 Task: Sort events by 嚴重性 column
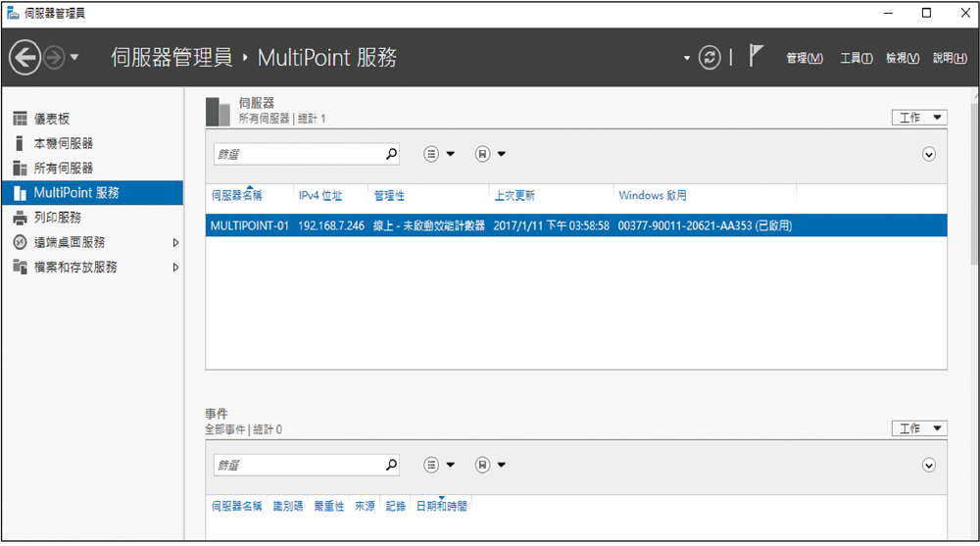point(328,506)
